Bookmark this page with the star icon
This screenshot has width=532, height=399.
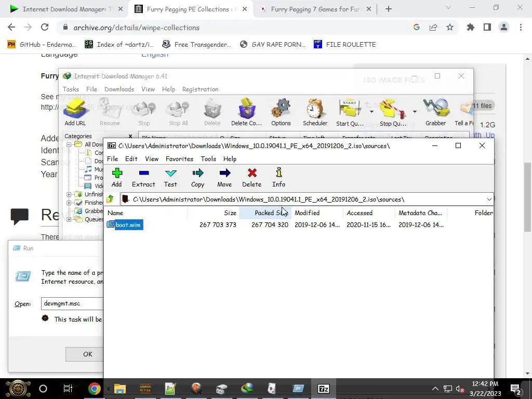(x=450, y=28)
